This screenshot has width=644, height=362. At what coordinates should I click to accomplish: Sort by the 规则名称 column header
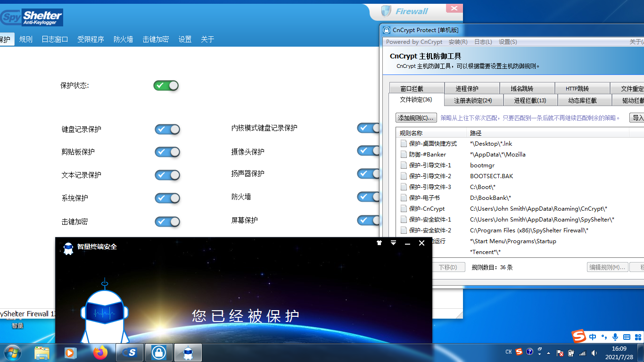431,133
